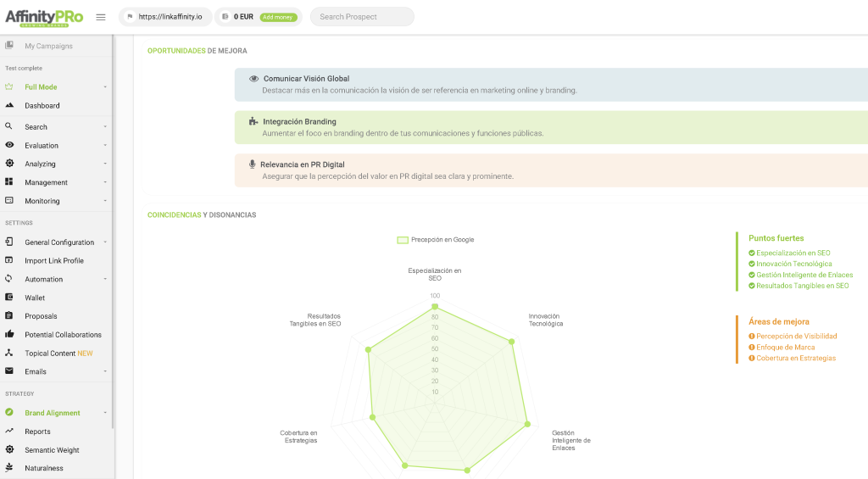Click the Semantic Weight icon
The width and height of the screenshot is (868, 479).
(x=9, y=449)
